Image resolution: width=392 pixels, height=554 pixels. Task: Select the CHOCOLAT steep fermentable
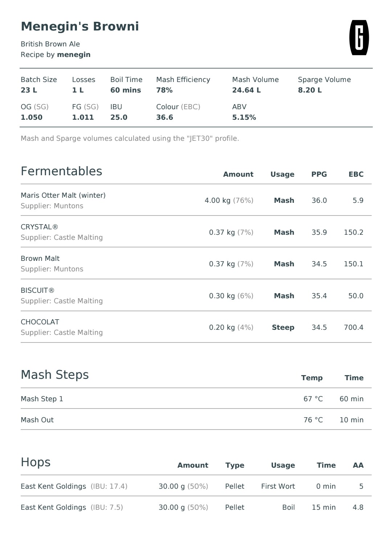[x=196, y=327]
